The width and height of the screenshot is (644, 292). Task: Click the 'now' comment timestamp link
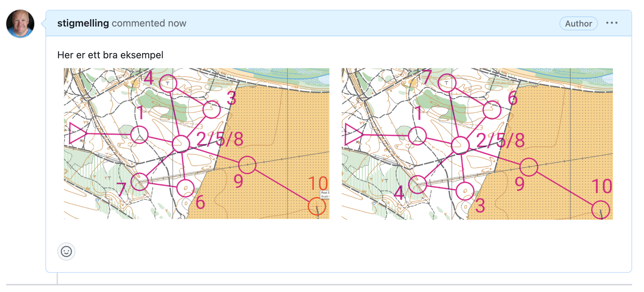(177, 23)
